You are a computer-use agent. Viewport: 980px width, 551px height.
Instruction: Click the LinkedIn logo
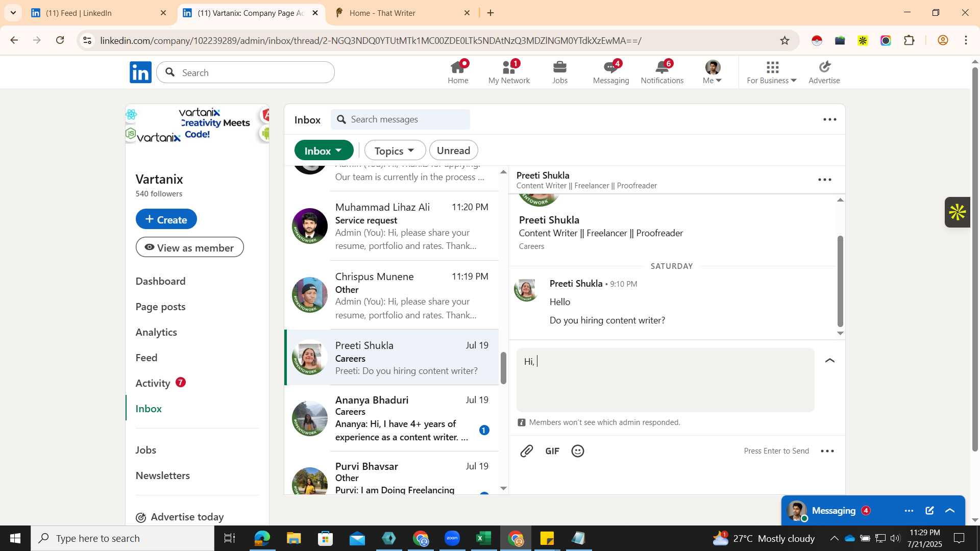coord(140,72)
